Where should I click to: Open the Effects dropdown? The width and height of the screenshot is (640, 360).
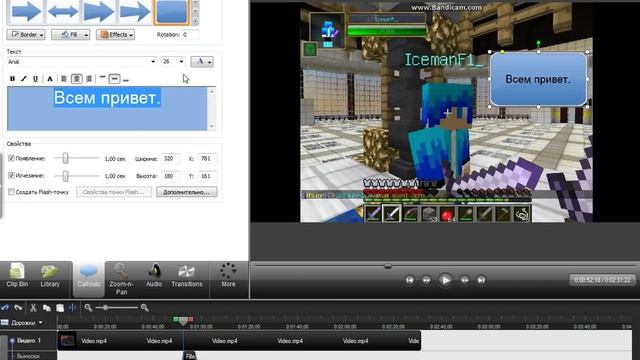pyautogui.click(x=116, y=35)
